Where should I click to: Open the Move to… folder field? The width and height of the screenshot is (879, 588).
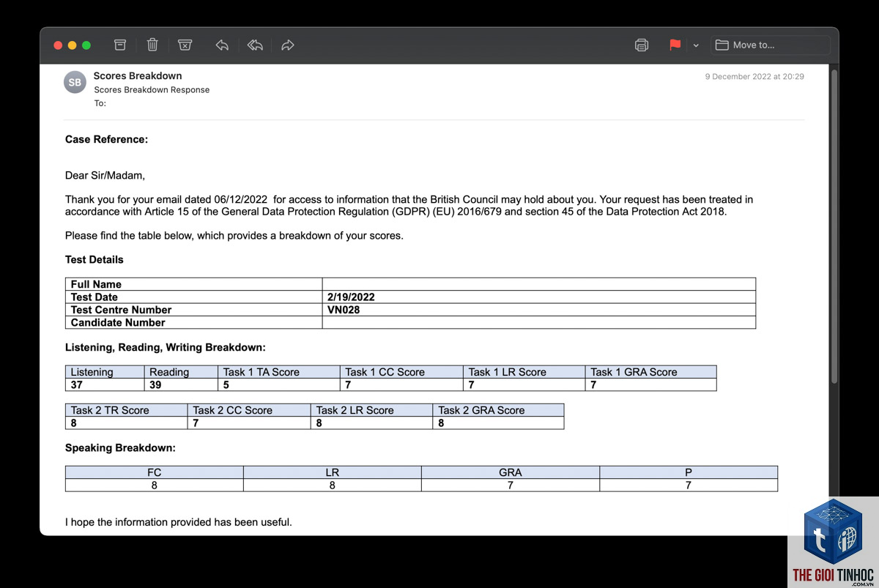770,45
